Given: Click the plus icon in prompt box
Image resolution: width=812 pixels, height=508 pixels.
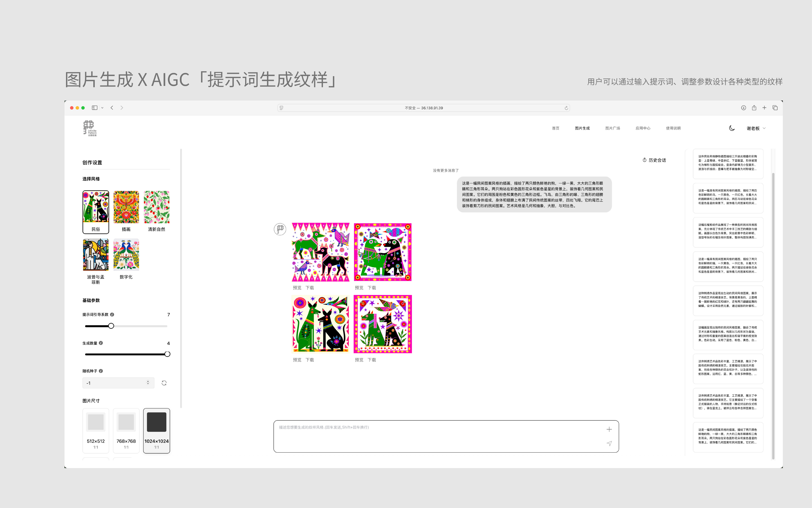Looking at the screenshot, I should coord(609,429).
